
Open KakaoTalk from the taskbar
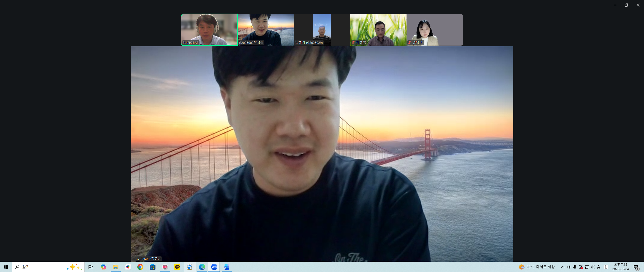click(177, 267)
